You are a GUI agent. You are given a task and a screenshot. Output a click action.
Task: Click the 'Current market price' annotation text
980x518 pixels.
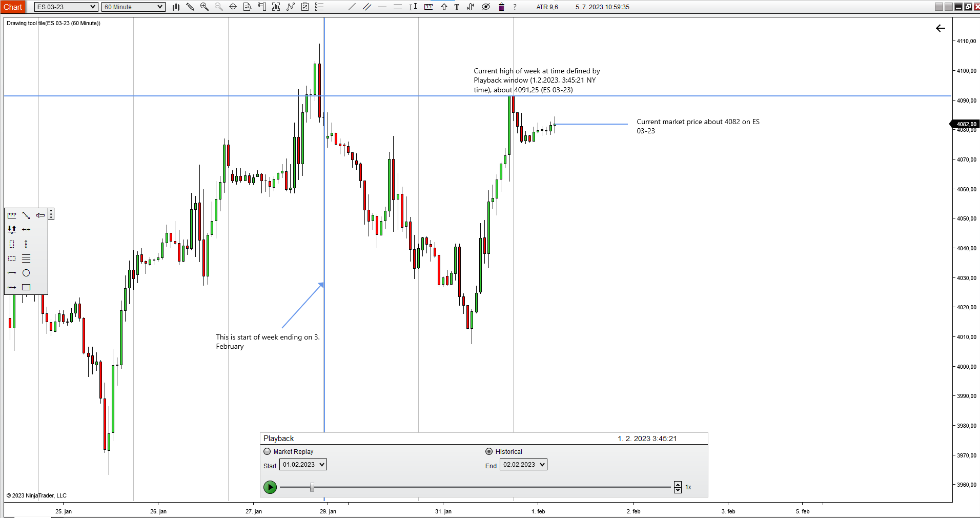point(698,126)
